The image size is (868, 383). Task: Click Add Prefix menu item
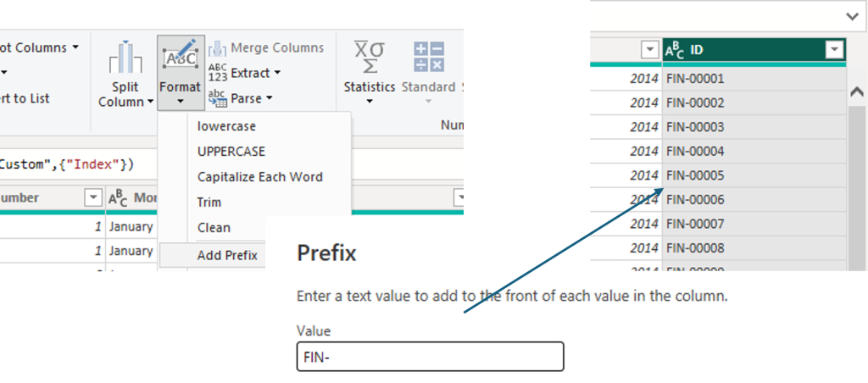pyautogui.click(x=227, y=255)
